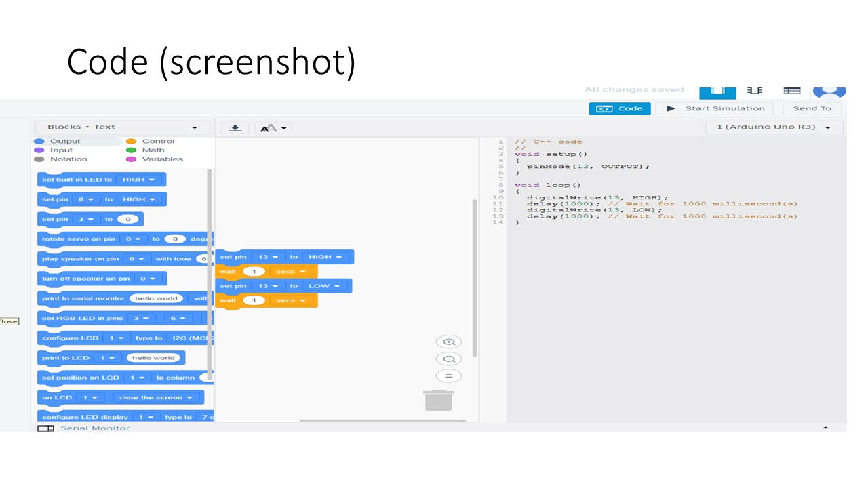This screenshot has height=488, width=868.
Task: Click Start Simulation
Action: coord(714,108)
